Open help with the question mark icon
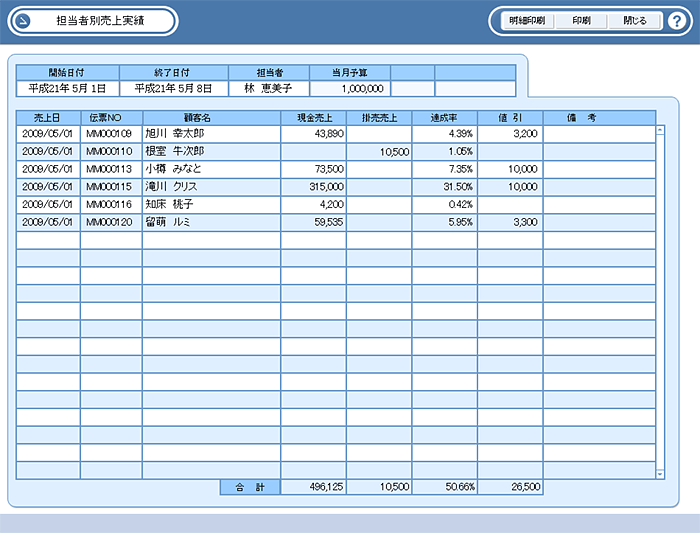The height and width of the screenshot is (533, 700). 676,21
